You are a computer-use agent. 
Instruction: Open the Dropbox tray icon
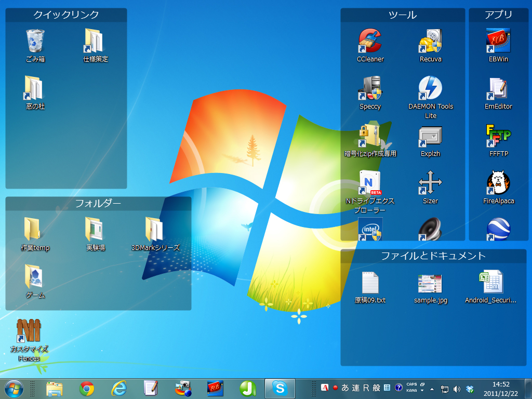[470, 389]
